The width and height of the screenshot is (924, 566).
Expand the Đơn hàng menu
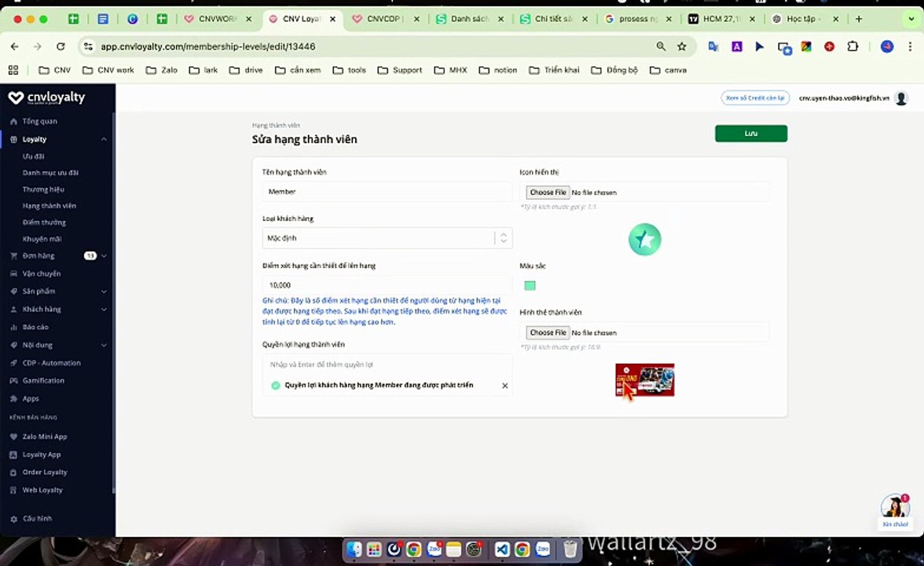tap(104, 256)
